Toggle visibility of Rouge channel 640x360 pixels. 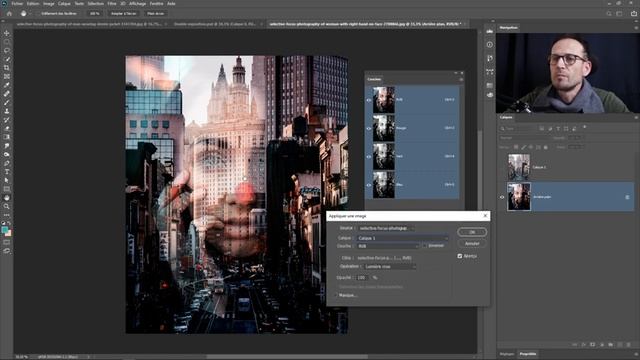click(x=369, y=128)
